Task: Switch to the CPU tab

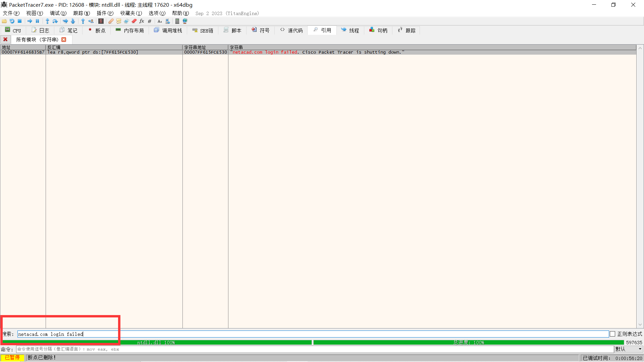Action: [x=13, y=31]
